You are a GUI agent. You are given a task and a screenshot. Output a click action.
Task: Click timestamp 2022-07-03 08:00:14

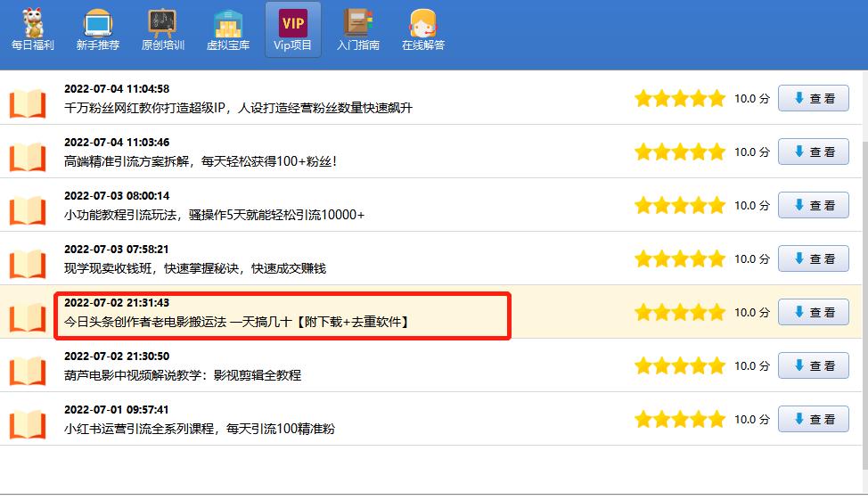tap(117, 195)
